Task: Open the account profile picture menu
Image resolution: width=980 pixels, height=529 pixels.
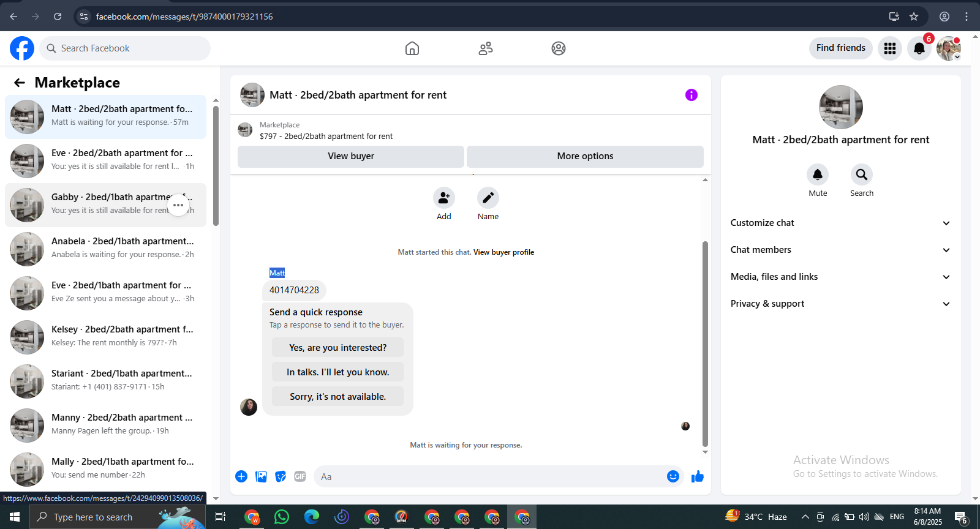Action: [x=949, y=48]
